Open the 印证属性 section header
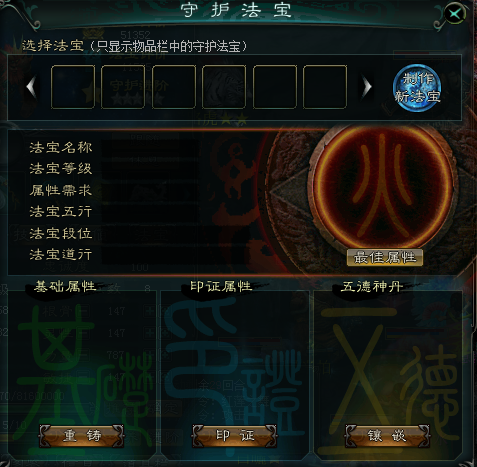 (x=221, y=286)
